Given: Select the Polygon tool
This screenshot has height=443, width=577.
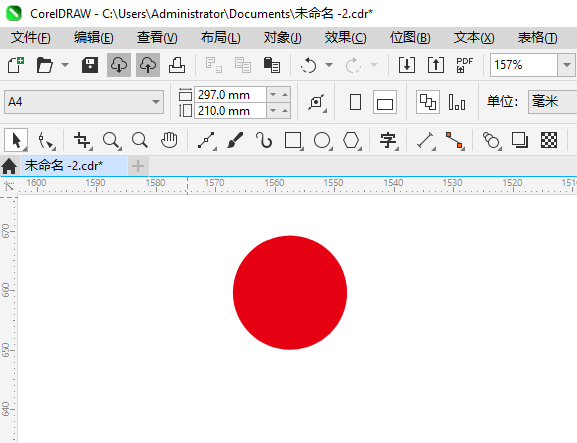Looking at the screenshot, I should [x=351, y=140].
